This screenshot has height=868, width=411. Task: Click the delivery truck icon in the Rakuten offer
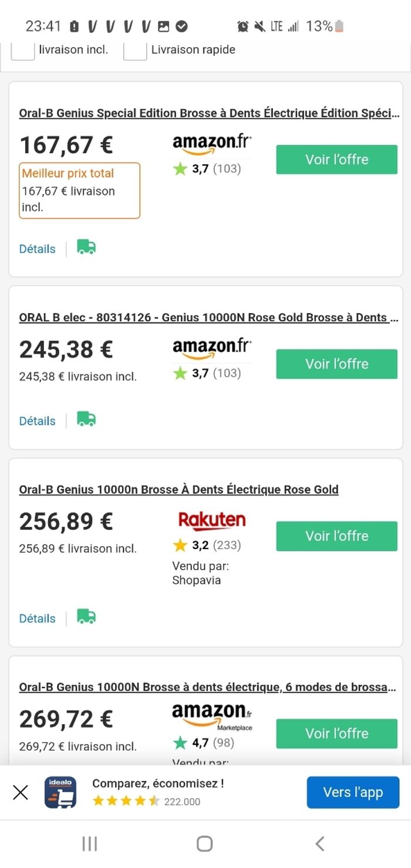(86, 617)
